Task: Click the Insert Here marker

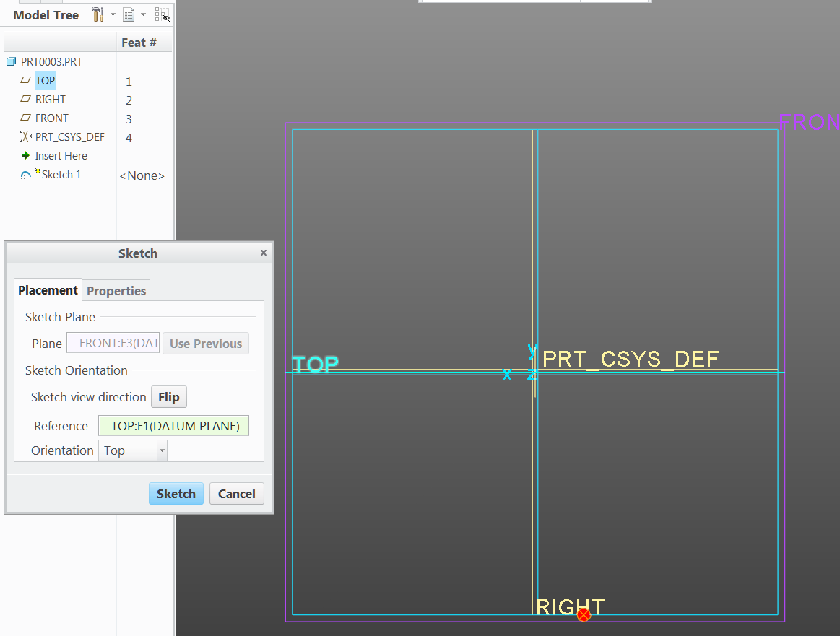Action: 61,156
